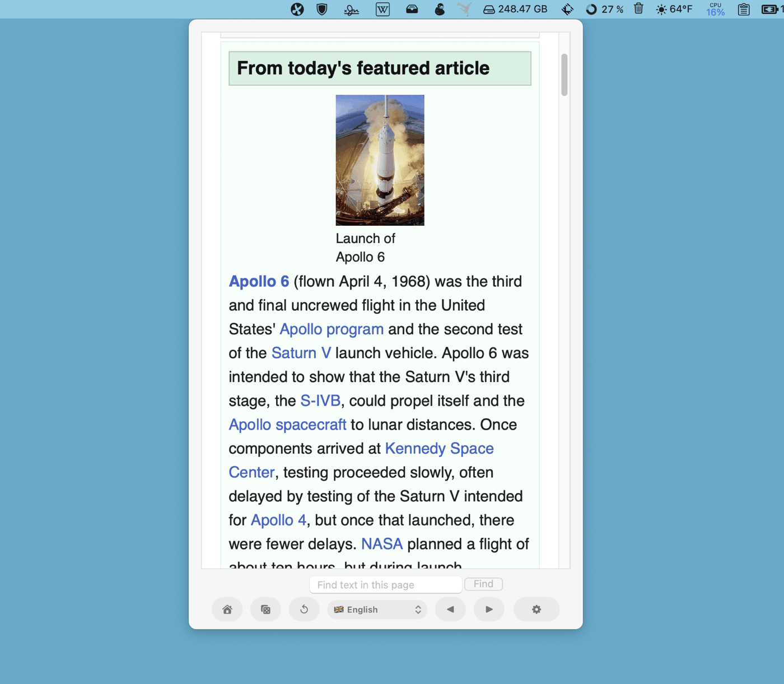Go to the home page
The image size is (784, 684).
coord(227,609)
